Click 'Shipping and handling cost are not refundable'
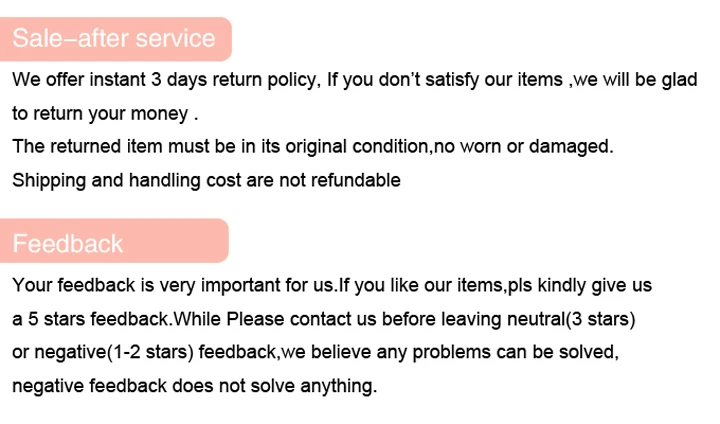Viewport: 720px width, 424px height. pyautogui.click(x=206, y=180)
